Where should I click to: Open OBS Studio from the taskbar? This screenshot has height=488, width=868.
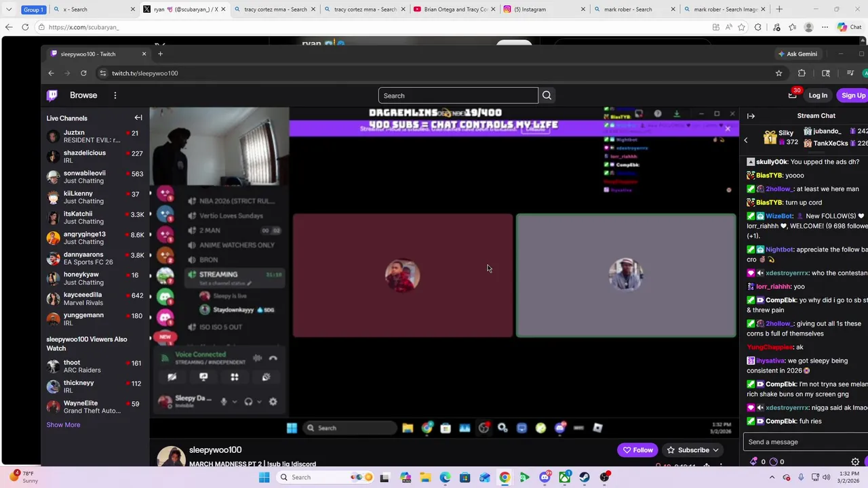point(604,477)
